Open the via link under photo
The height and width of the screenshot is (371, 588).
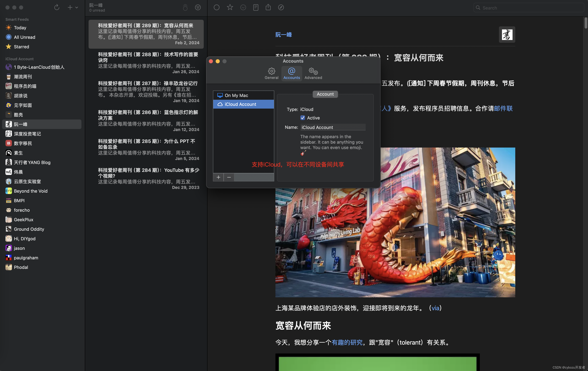tap(435, 308)
